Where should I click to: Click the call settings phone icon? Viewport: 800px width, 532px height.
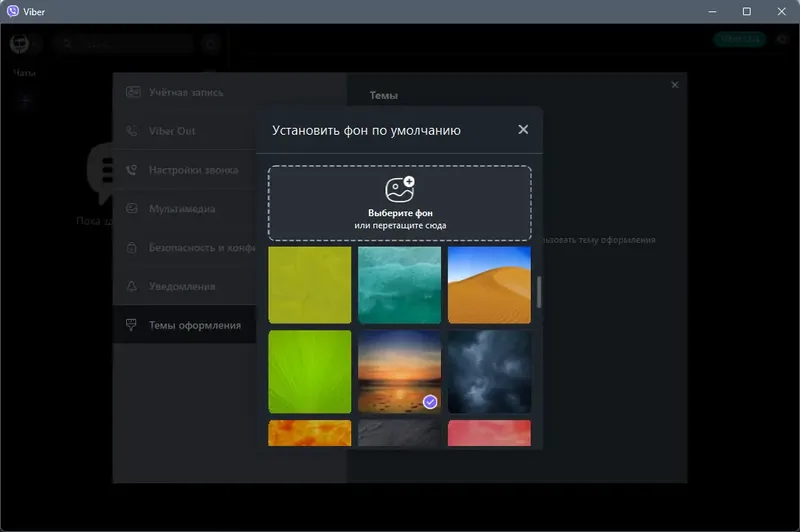(132, 169)
